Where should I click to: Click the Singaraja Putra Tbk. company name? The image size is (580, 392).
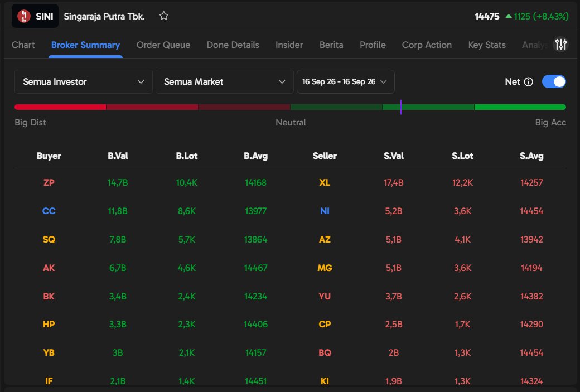coord(104,16)
